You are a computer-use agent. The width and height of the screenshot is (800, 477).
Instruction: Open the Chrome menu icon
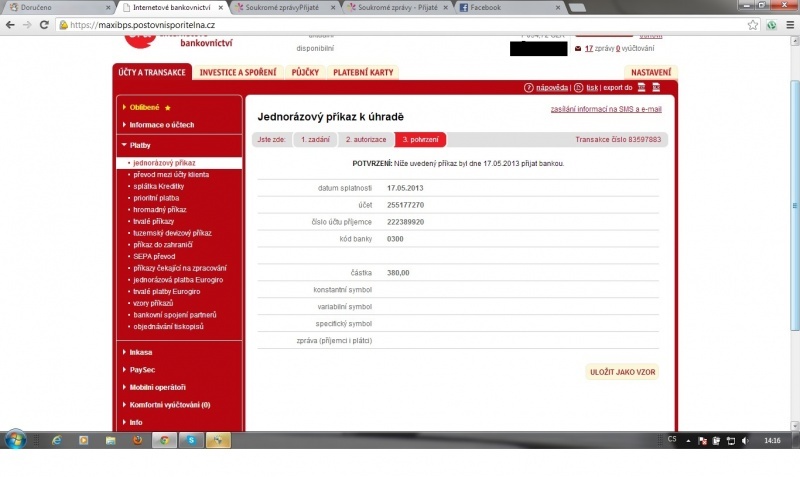(x=789, y=24)
